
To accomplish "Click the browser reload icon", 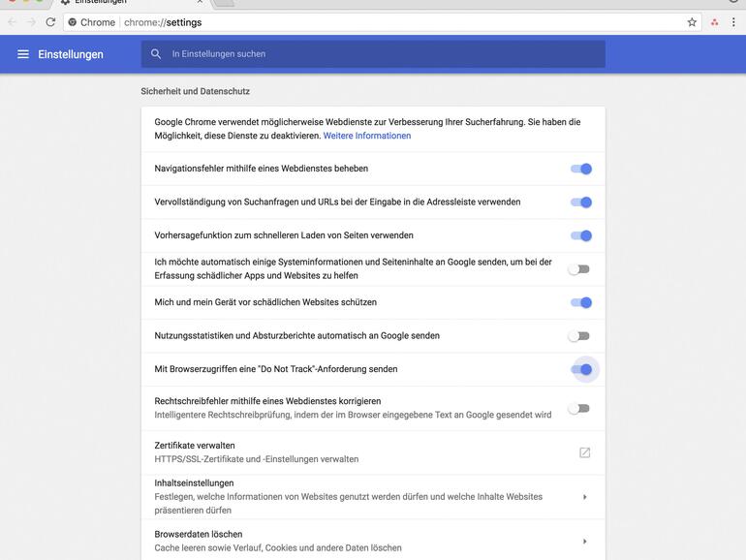I will (x=50, y=22).
